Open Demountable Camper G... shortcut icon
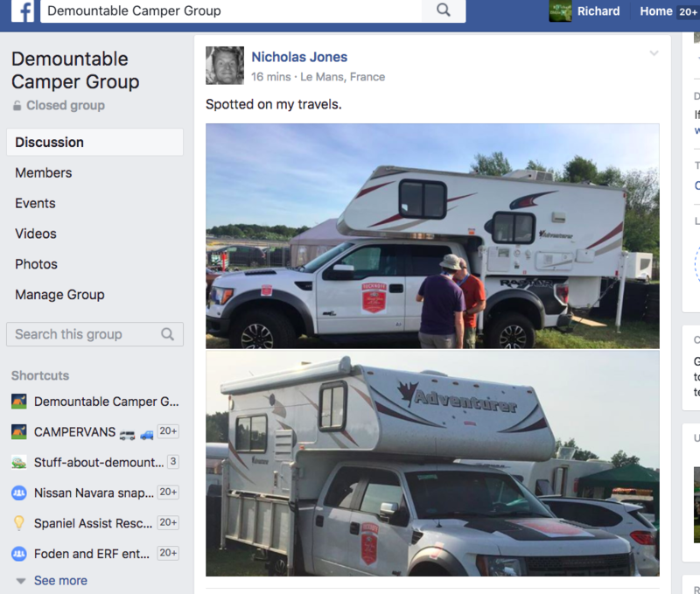Viewport: 700px width, 594px height. pos(18,402)
